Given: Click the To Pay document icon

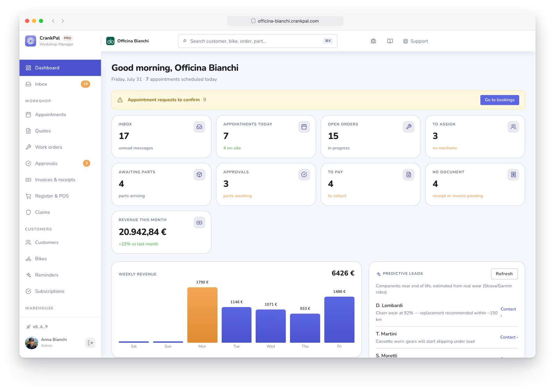Looking at the screenshot, I should pyautogui.click(x=409, y=175).
